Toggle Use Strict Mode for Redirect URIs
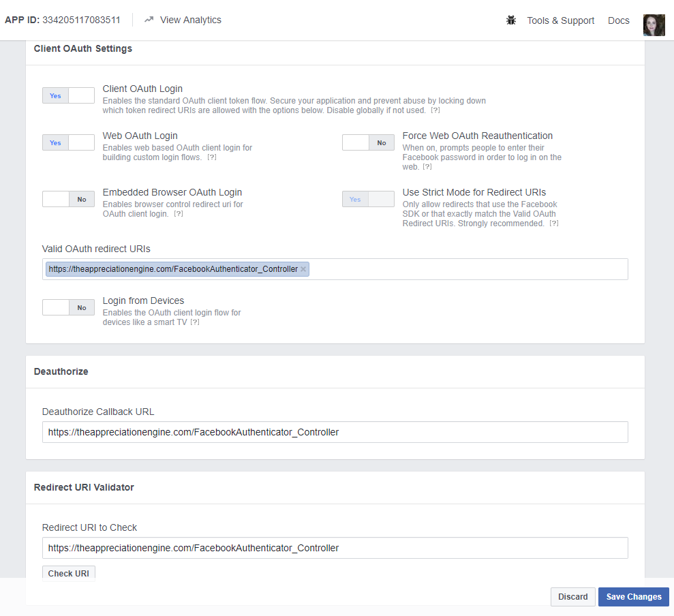Viewport: 674px width, 616px height. coord(368,199)
